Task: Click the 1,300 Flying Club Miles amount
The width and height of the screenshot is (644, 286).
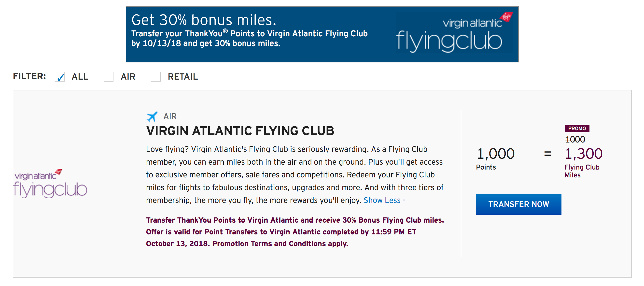Action: tap(584, 154)
